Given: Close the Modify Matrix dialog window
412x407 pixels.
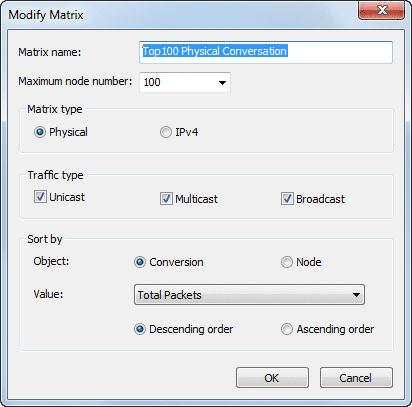Looking at the screenshot, I should (x=381, y=10).
